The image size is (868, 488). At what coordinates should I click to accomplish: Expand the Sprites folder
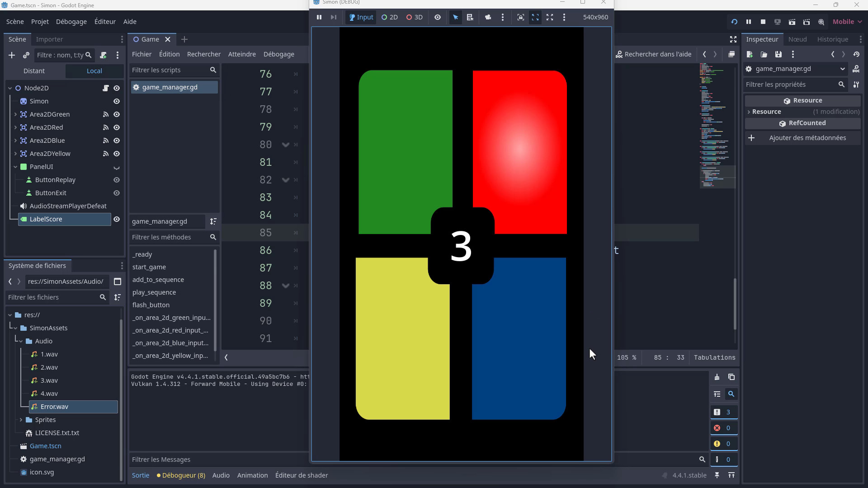(x=21, y=420)
